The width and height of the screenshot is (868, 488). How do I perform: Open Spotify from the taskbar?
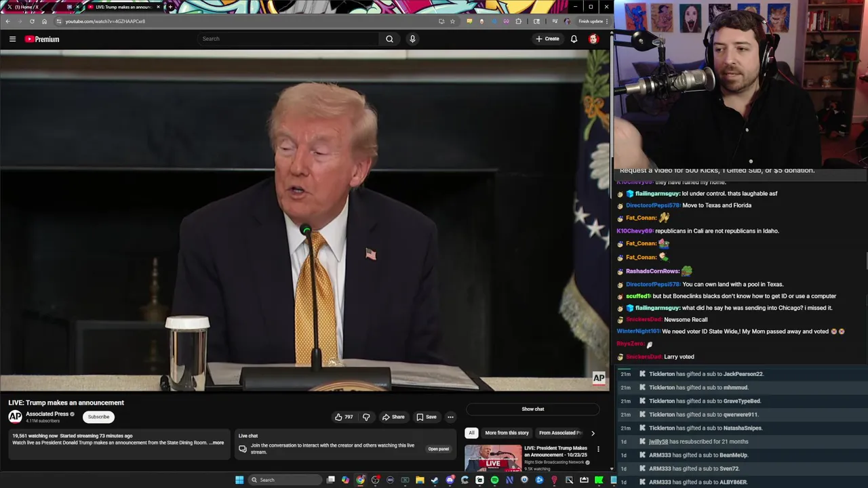tap(494, 480)
